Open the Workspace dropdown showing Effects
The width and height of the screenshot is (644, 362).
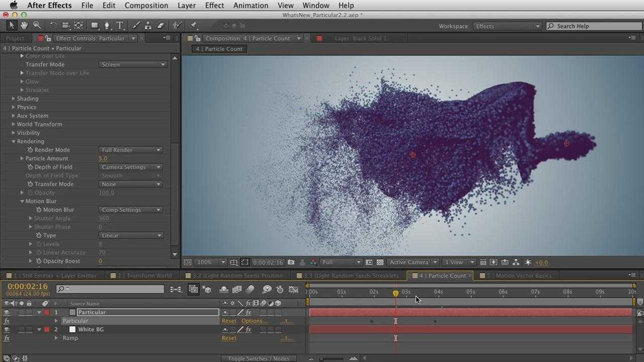(x=507, y=26)
